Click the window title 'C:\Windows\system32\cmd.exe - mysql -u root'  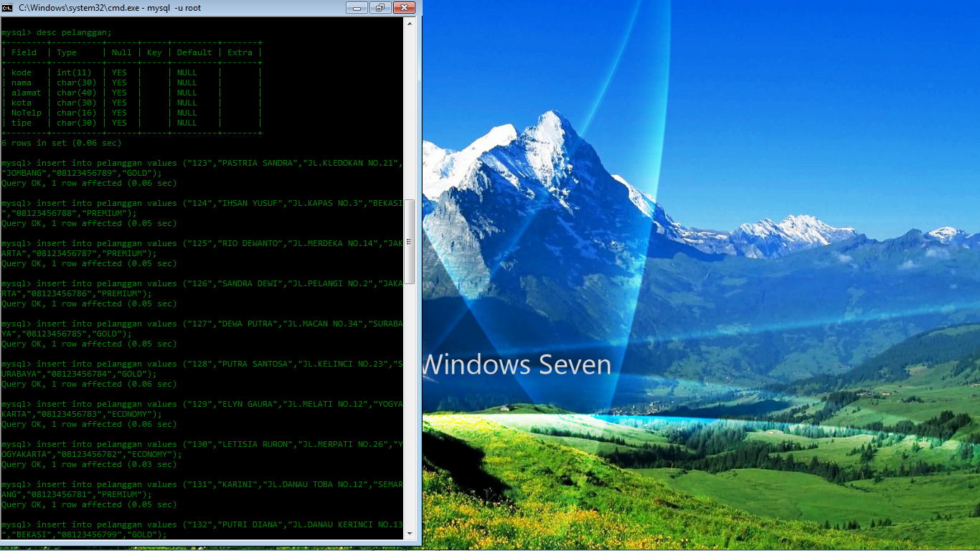[x=110, y=8]
